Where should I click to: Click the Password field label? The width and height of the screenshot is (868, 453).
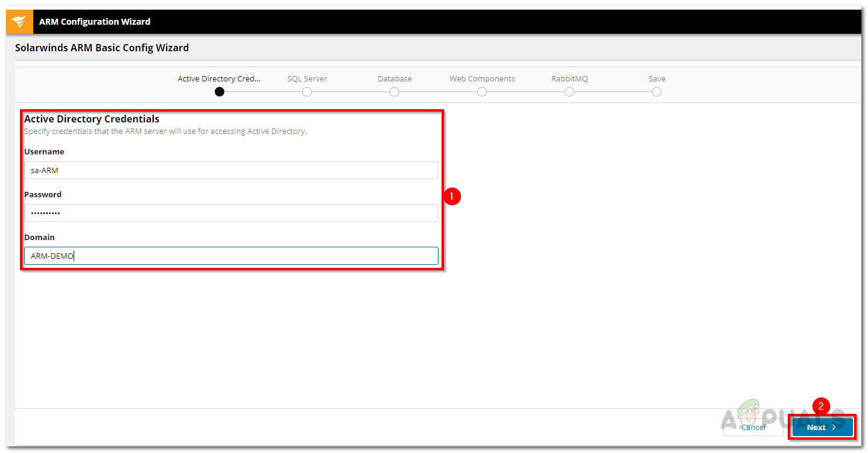coord(43,194)
